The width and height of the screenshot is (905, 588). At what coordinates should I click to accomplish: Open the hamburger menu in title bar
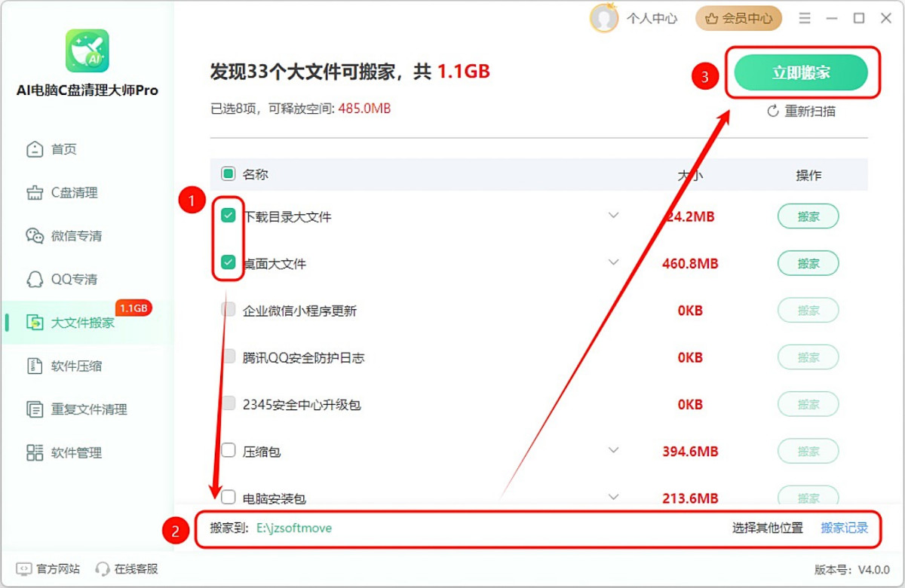pyautogui.click(x=805, y=18)
